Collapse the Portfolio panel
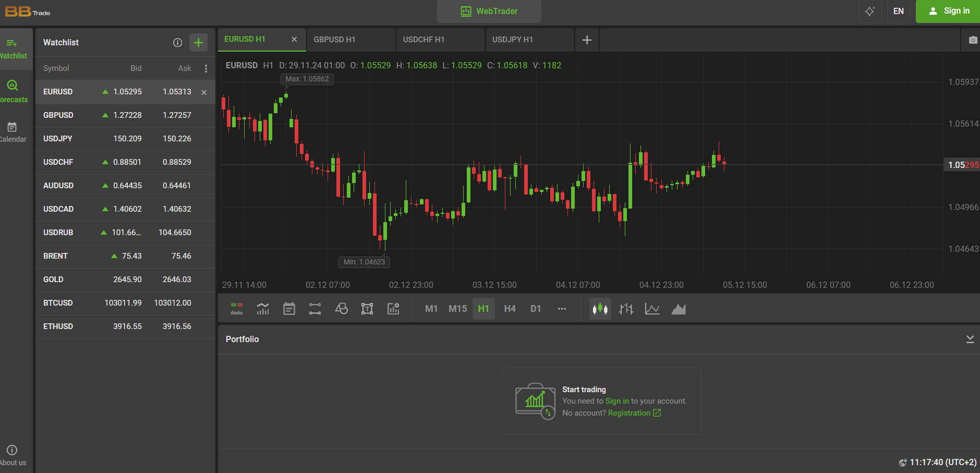This screenshot has height=473, width=980. tap(970, 339)
